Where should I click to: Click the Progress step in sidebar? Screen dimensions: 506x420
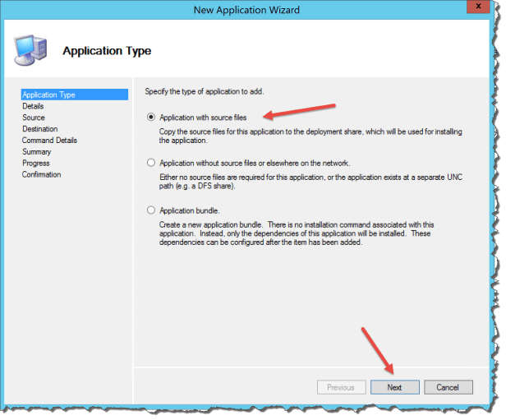point(35,164)
